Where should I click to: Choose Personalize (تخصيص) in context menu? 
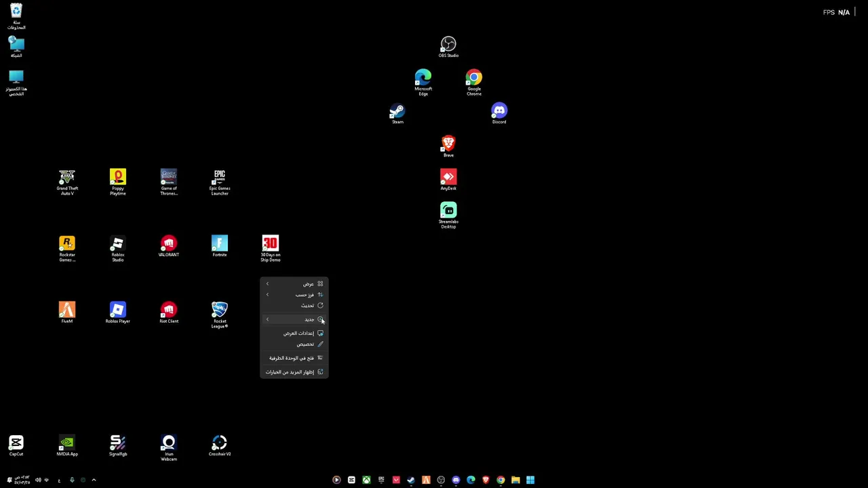click(x=294, y=344)
